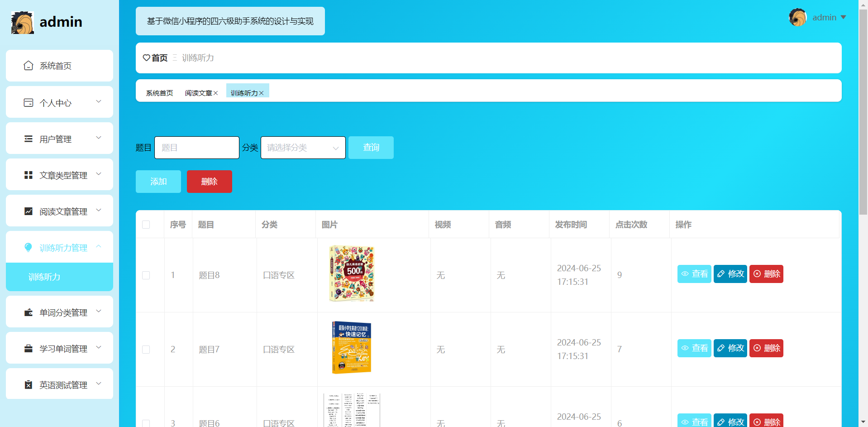Click the briefcase icon beside 学习单词管理
Viewport: 868px width, 427px height.
[x=29, y=349]
